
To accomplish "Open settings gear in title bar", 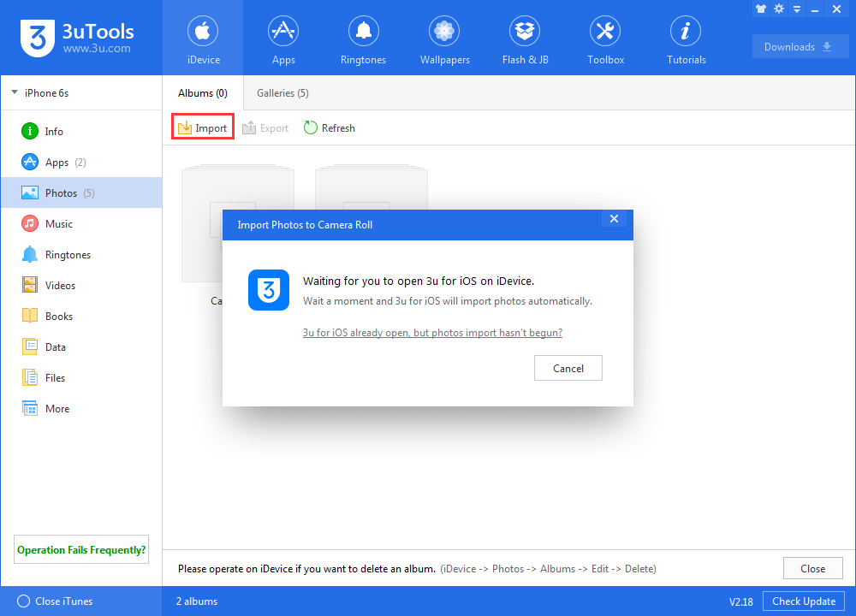I will coord(779,9).
